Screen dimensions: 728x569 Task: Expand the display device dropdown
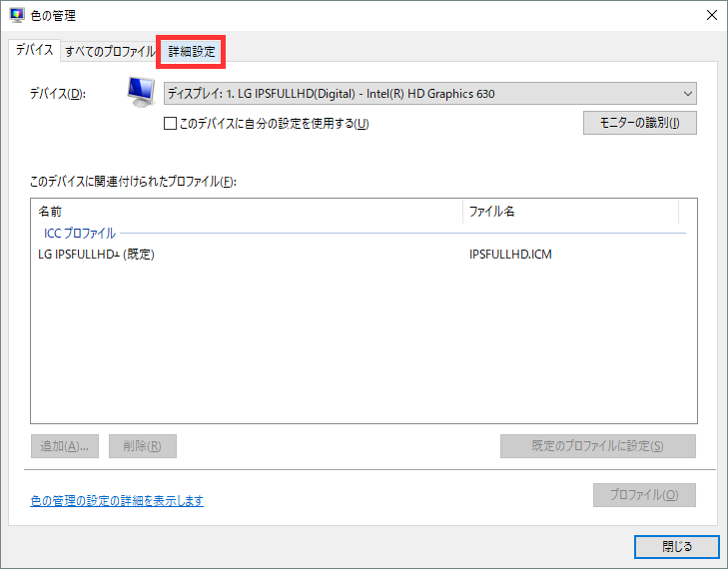(x=429, y=94)
